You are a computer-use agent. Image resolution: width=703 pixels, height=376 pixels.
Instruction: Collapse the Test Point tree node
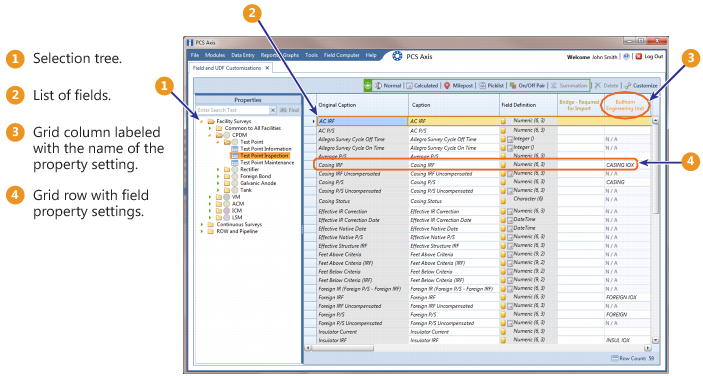(x=218, y=142)
